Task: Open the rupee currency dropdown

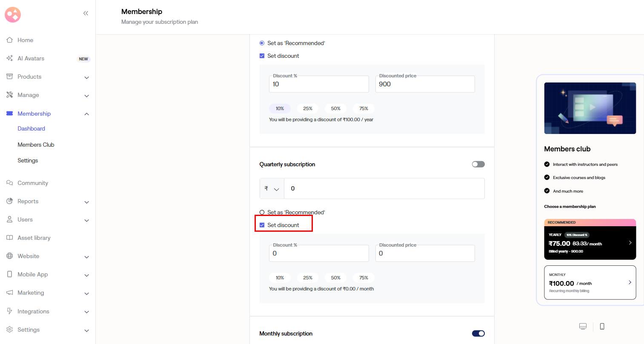Action: click(x=272, y=188)
